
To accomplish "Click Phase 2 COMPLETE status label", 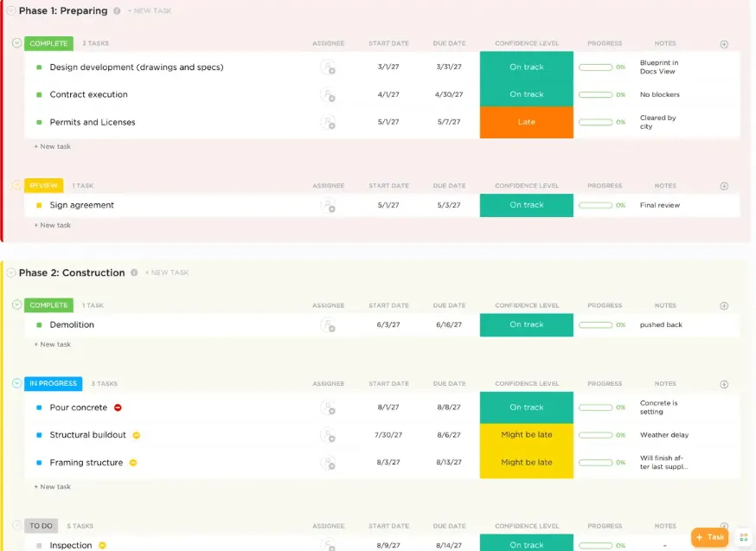I will [48, 304].
